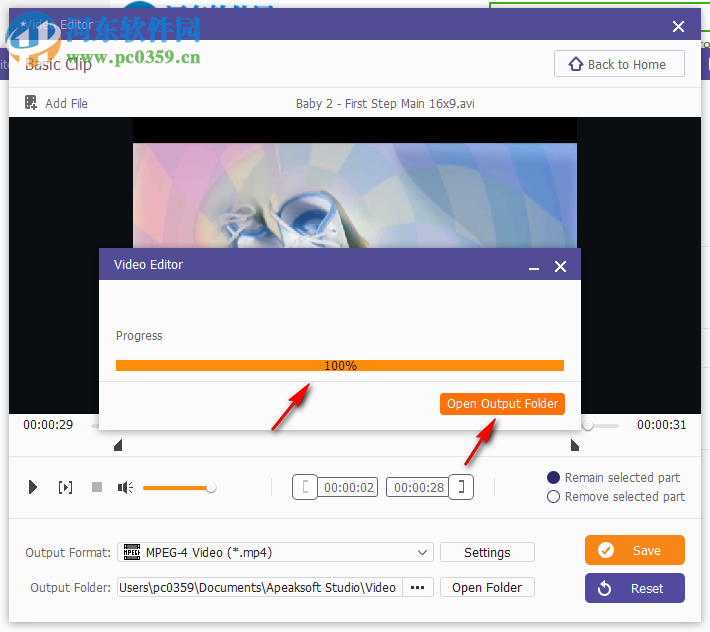
Task: Click the left trim marker on timeline
Action: 118,445
